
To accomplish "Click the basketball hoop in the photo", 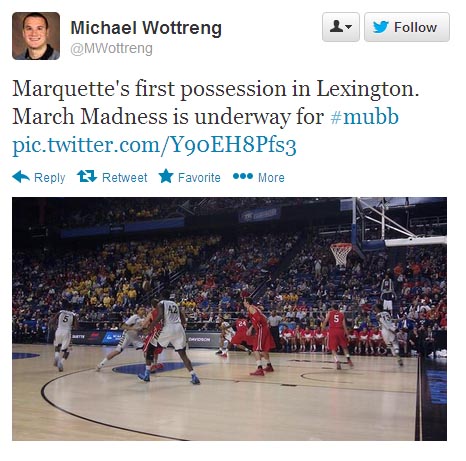I will 341,254.
